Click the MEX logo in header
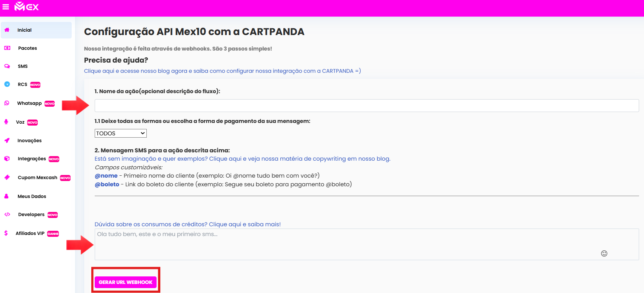Viewport: 644px width, 293px height. pos(26,6)
